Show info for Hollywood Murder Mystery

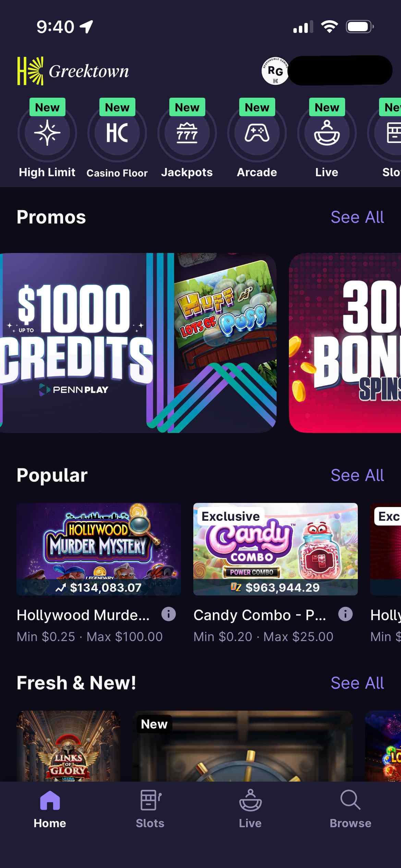tap(169, 614)
